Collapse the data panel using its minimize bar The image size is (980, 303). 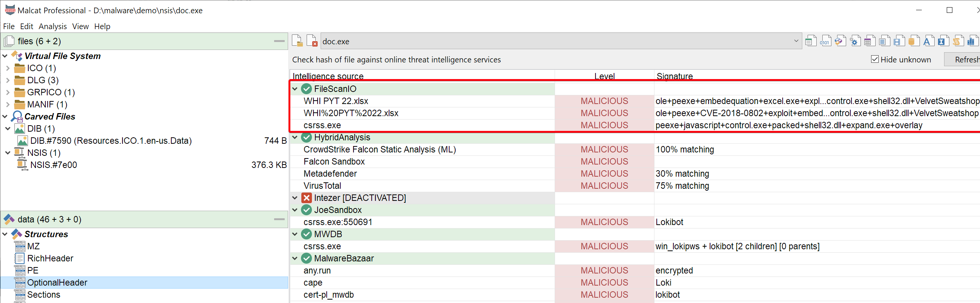pos(279,219)
